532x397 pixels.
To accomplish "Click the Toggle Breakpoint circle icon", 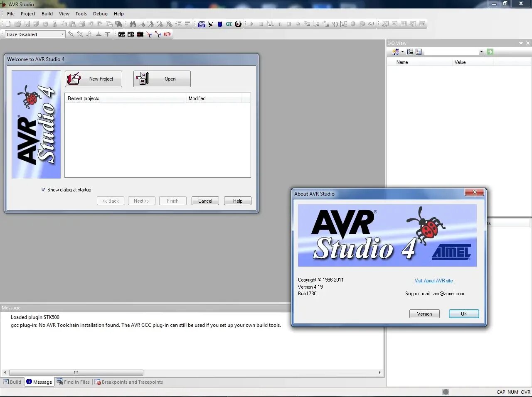I will pyautogui.click(x=353, y=24).
